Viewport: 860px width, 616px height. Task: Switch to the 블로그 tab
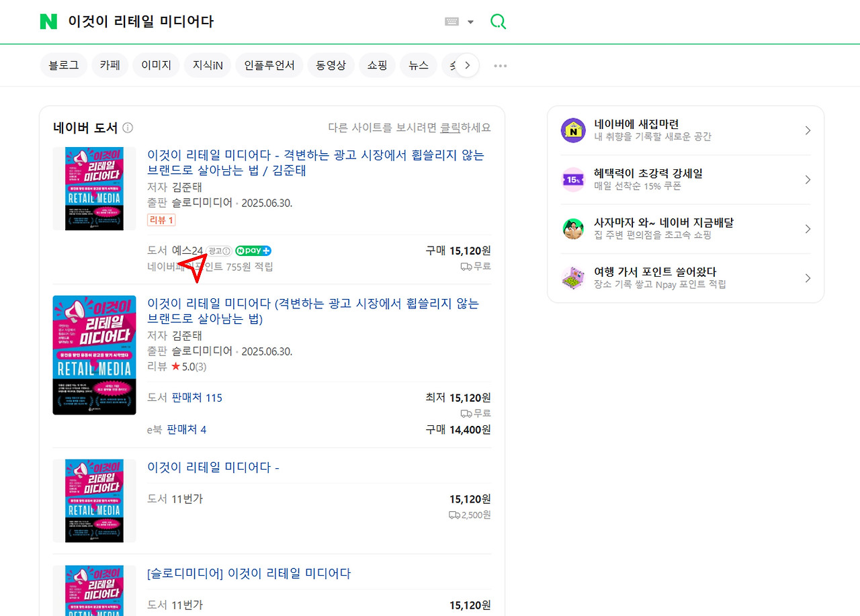click(64, 65)
